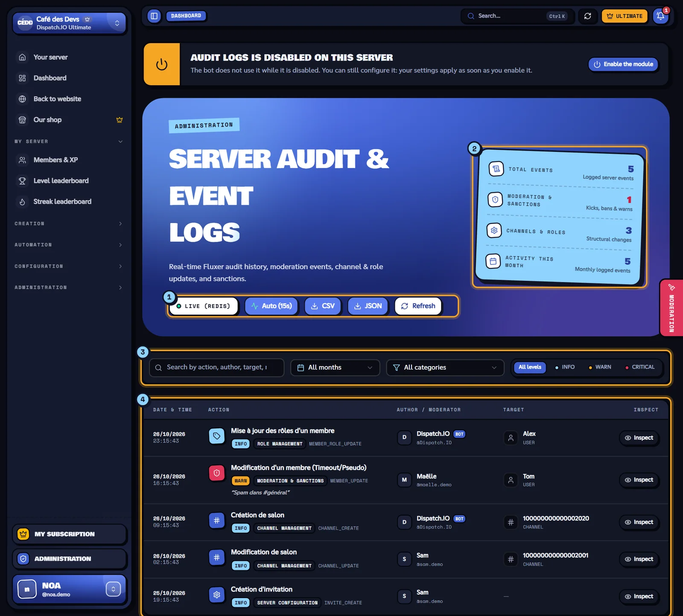Open the All categories dropdown
The image size is (683, 616).
point(445,368)
